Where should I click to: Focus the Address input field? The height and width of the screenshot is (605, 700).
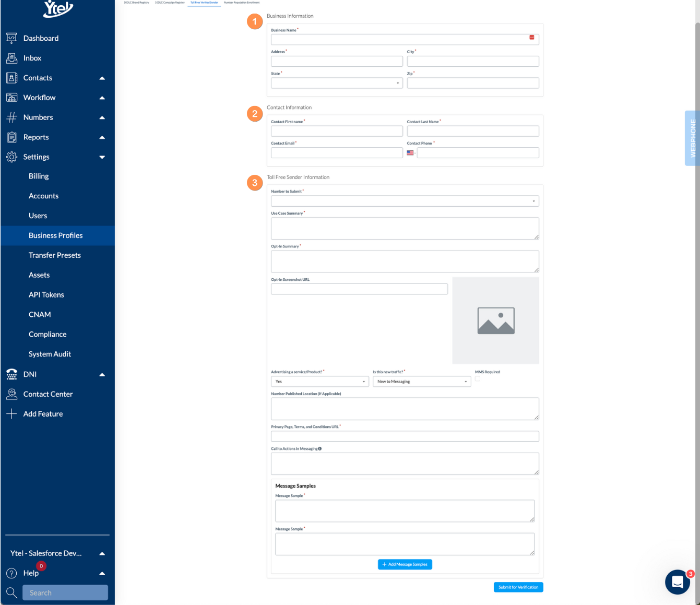pyautogui.click(x=337, y=61)
